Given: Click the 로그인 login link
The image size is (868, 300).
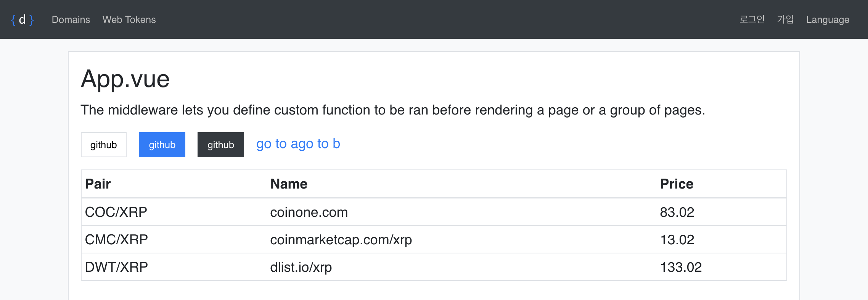Looking at the screenshot, I should coord(752,19).
